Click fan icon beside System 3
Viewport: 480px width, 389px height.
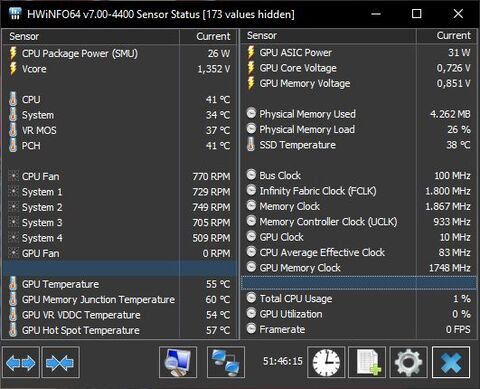pyautogui.click(x=13, y=222)
